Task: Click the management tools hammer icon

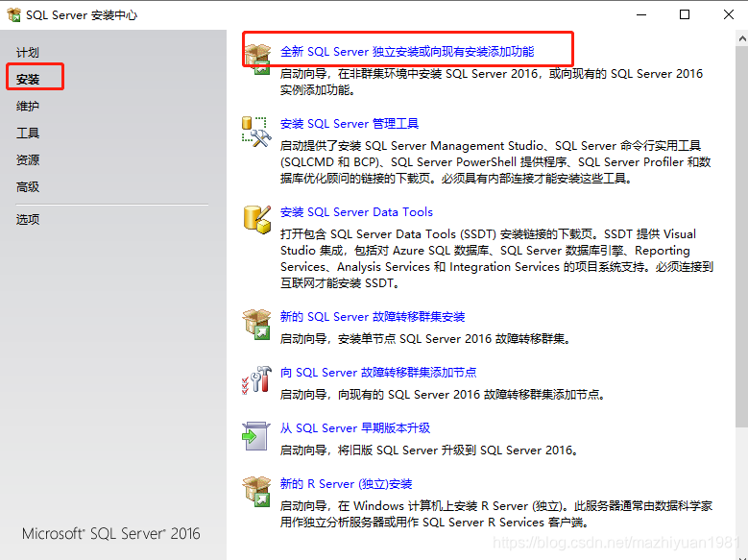Action: click(x=257, y=132)
